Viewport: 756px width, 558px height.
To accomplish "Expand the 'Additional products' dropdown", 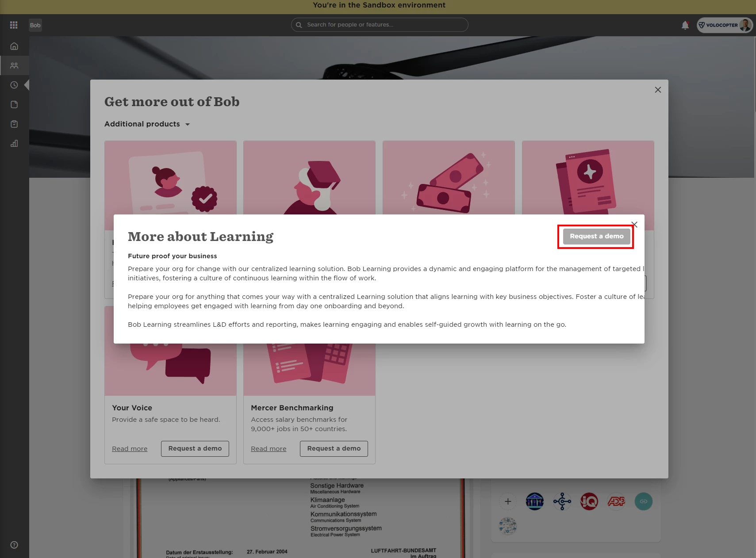I will click(x=147, y=124).
